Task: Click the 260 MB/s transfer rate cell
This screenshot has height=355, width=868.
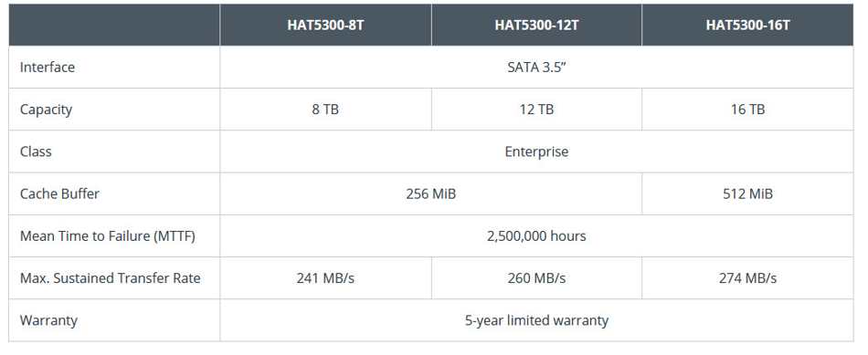Action: 536,278
